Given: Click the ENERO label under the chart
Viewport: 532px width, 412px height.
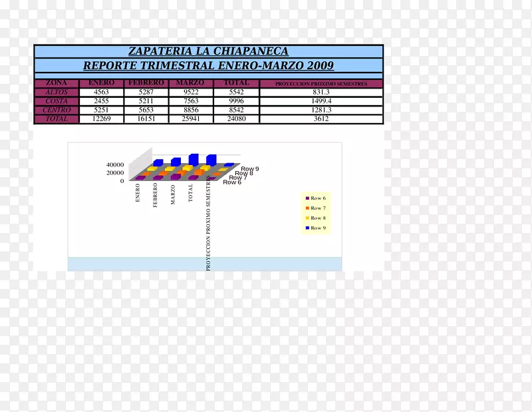Looking at the screenshot, I should point(138,193).
